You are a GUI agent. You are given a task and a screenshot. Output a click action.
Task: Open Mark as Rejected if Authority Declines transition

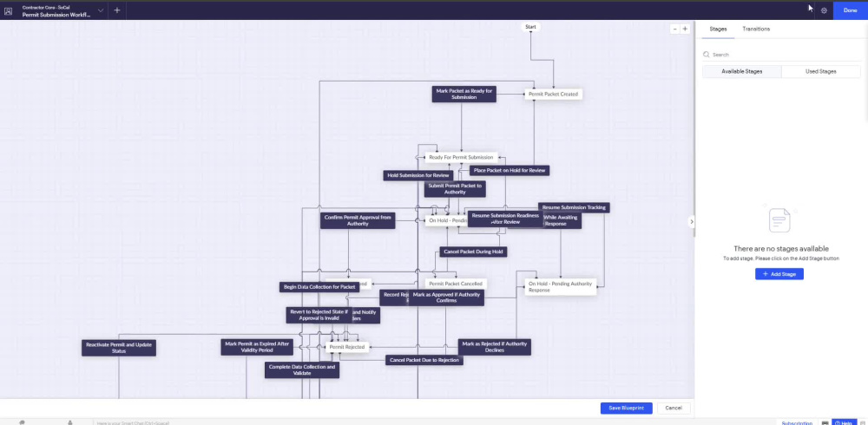(x=495, y=347)
